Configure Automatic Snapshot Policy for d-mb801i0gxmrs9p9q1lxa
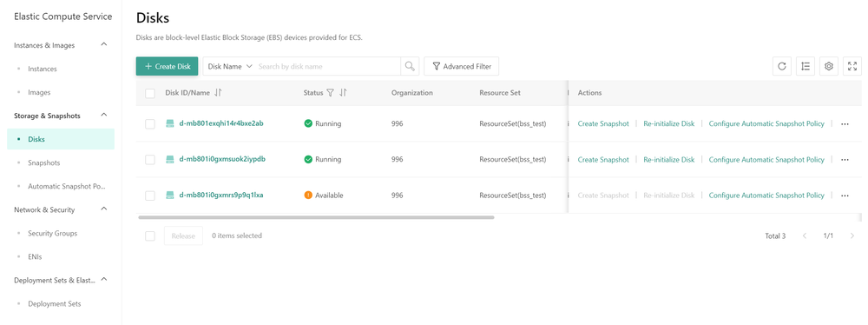 (x=766, y=196)
